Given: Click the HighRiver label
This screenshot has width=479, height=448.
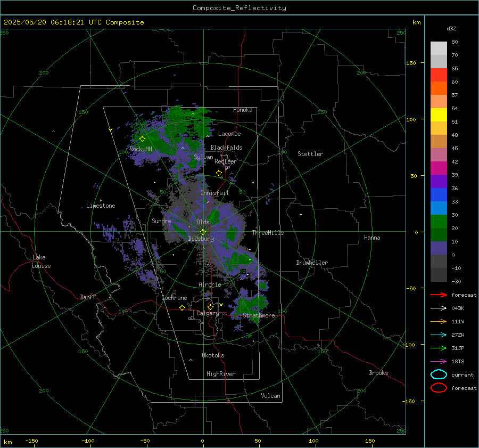Looking at the screenshot, I should [x=220, y=374].
